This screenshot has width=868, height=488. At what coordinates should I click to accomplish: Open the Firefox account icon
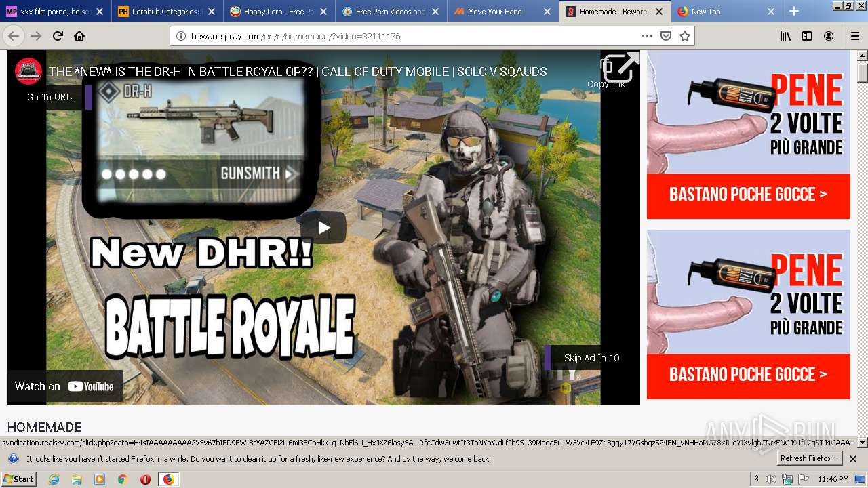pos(829,36)
